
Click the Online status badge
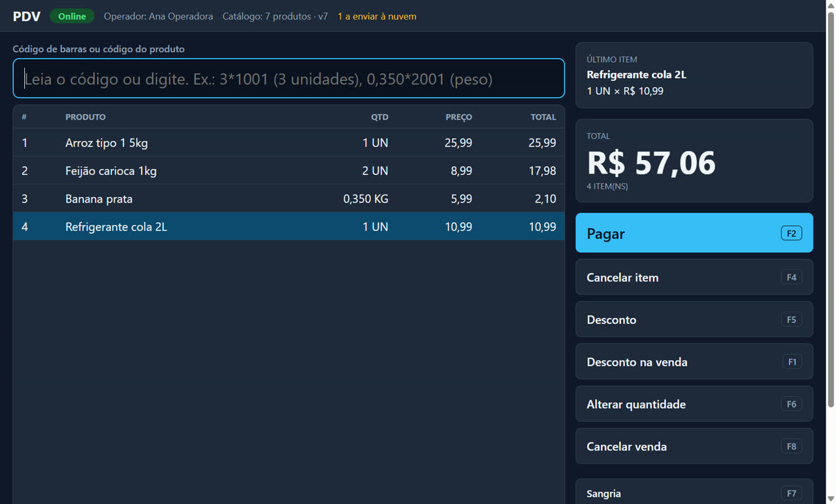click(72, 16)
